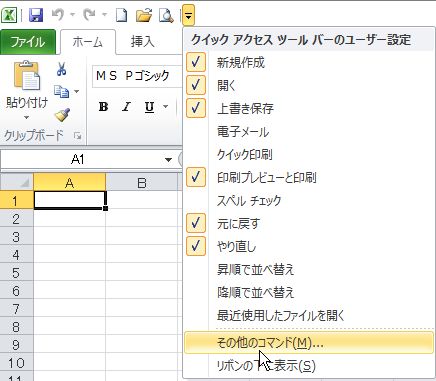Toggle Bold formatting

(103, 107)
